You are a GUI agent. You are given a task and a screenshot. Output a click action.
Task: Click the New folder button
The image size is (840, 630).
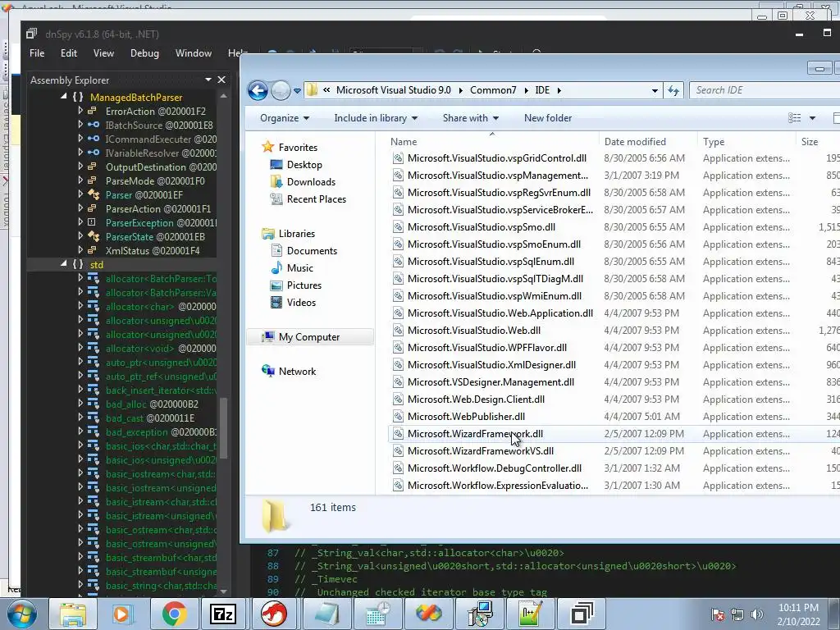point(547,118)
